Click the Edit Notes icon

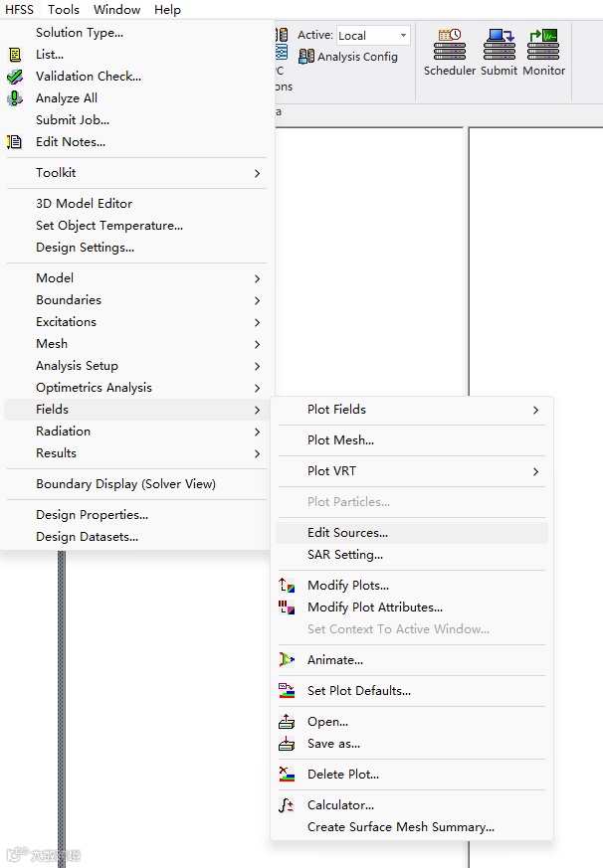pos(14,142)
